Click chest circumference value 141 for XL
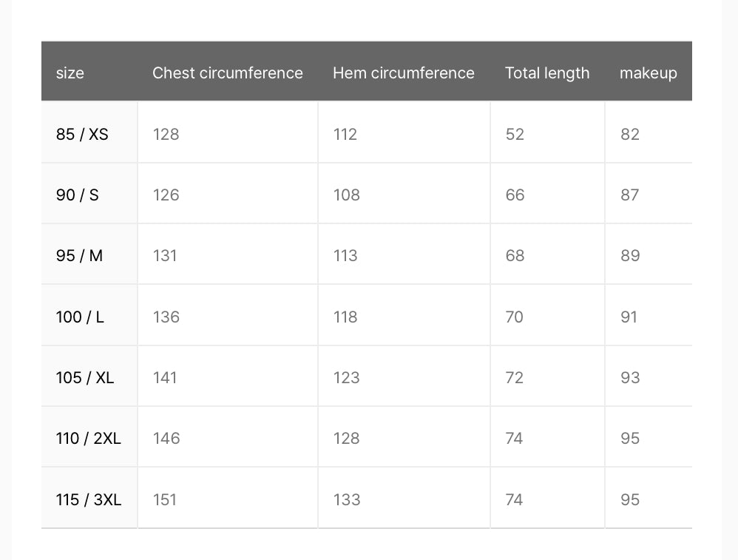738x560 pixels. pyautogui.click(x=165, y=377)
